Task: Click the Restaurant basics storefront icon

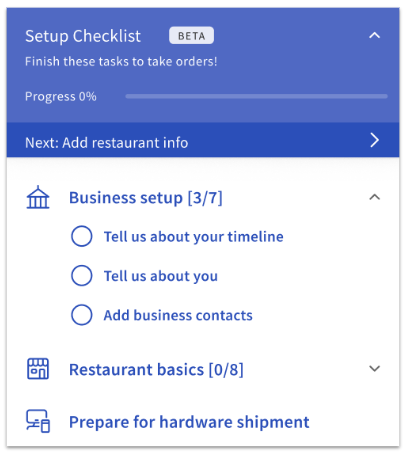Action: coord(38,369)
